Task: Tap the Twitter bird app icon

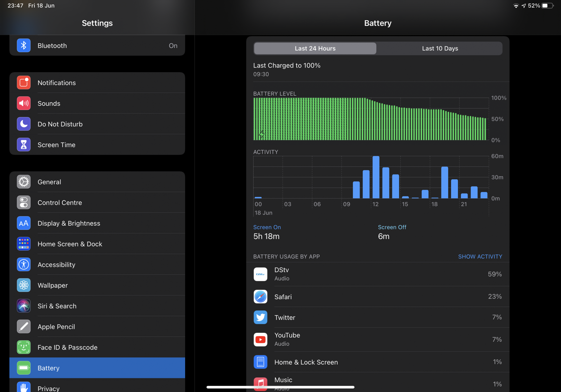Action: coord(260,317)
